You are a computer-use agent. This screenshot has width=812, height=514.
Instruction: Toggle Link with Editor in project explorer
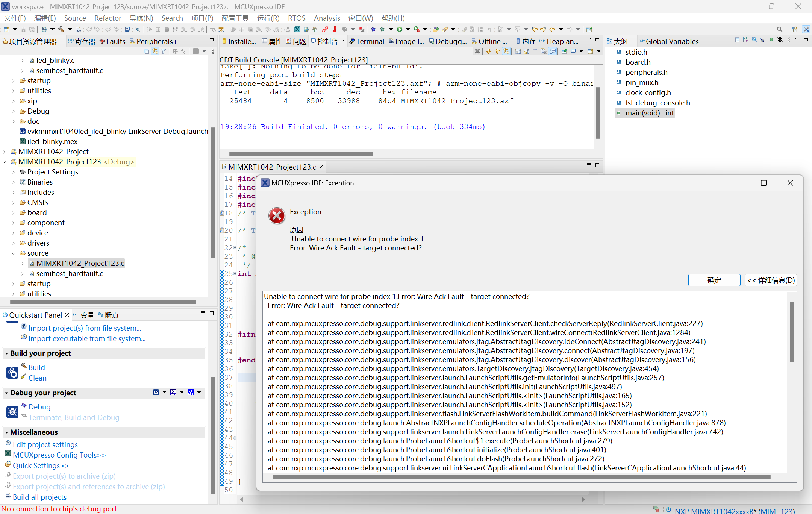(155, 51)
